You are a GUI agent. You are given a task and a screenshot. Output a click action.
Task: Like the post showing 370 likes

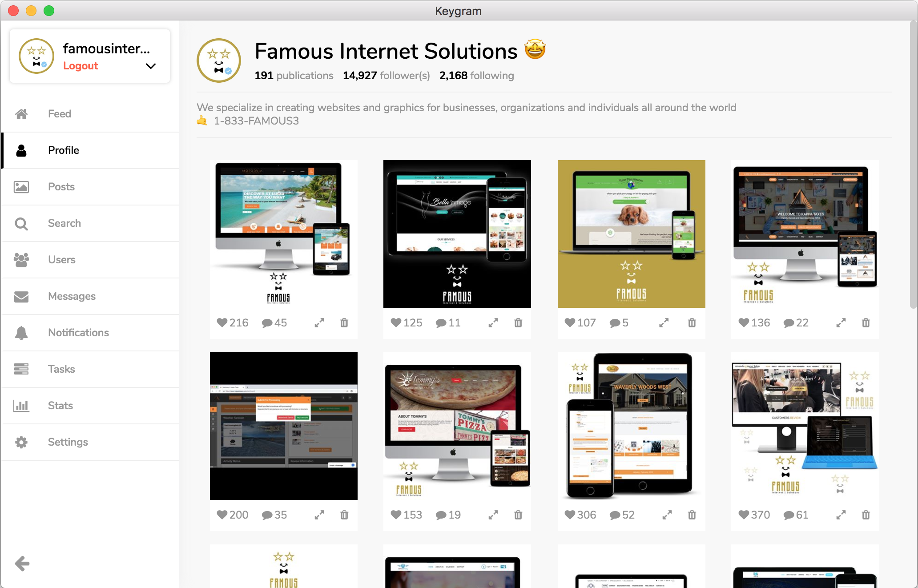(x=743, y=515)
